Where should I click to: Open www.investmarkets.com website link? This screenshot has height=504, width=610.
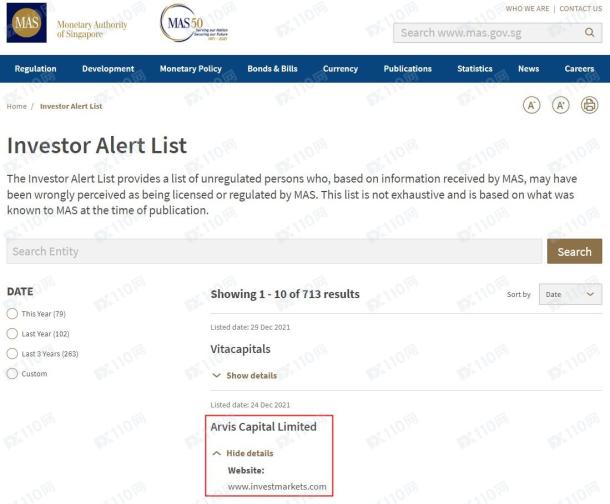[277, 486]
